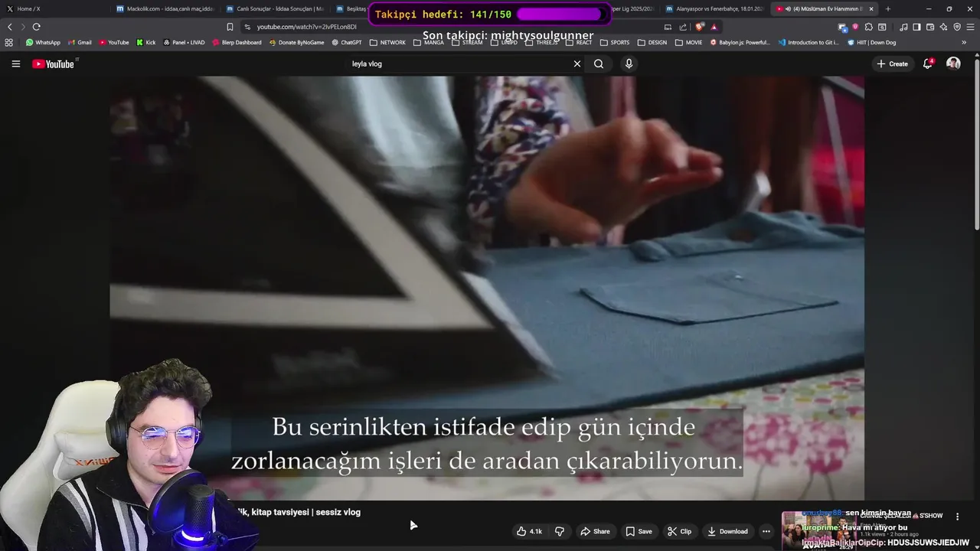
Task: Expand the MOVIE bookmarks folder
Action: (x=688, y=42)
